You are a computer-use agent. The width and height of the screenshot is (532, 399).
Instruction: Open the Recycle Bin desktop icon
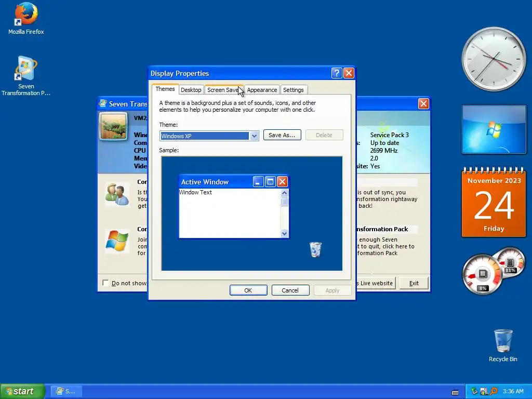click(x=503, y=345)
